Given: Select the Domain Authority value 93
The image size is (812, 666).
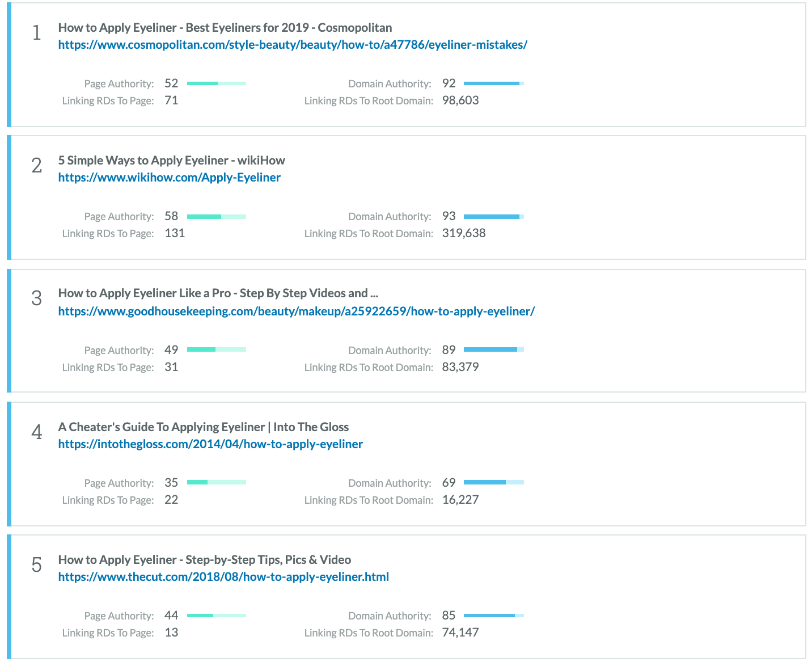Looking at the screenshot, I should coord(449,216).
